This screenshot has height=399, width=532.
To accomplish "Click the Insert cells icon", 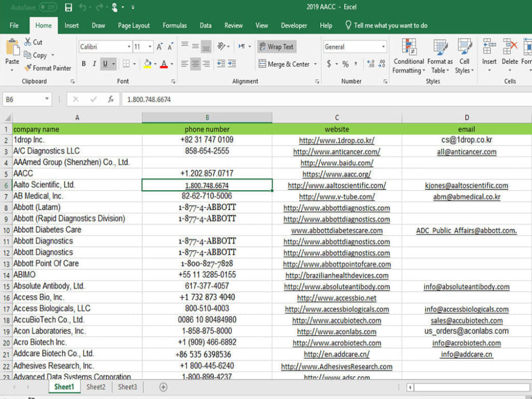I will tap(489, 46).
